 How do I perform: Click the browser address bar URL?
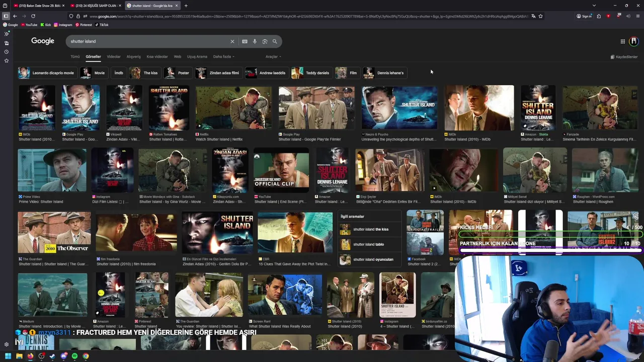(x=308, y=16)
